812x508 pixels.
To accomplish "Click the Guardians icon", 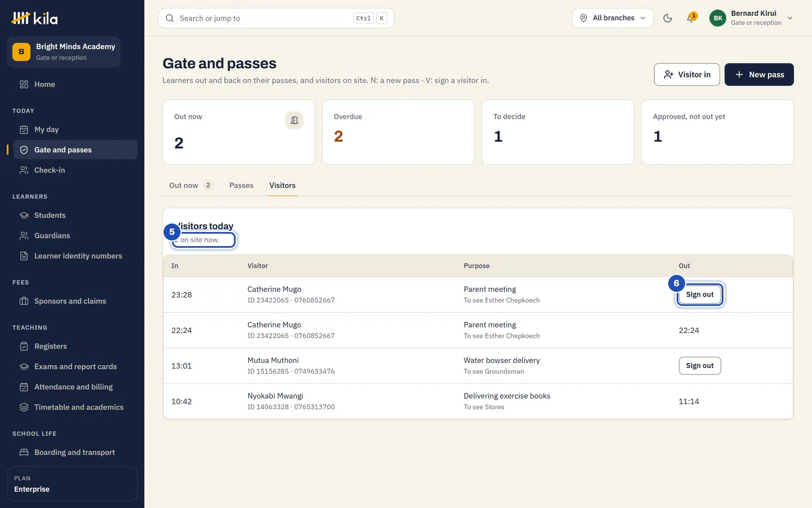I will point(24,235).
